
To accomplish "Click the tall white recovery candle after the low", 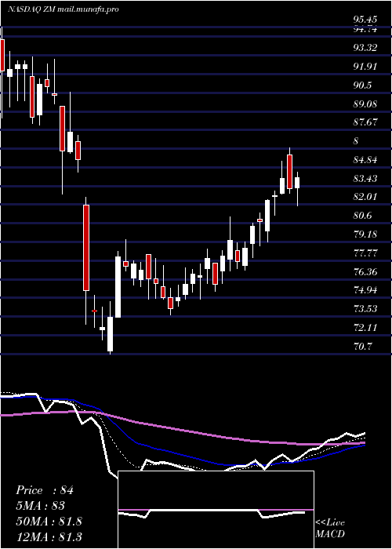I will [x=118, y=287].
